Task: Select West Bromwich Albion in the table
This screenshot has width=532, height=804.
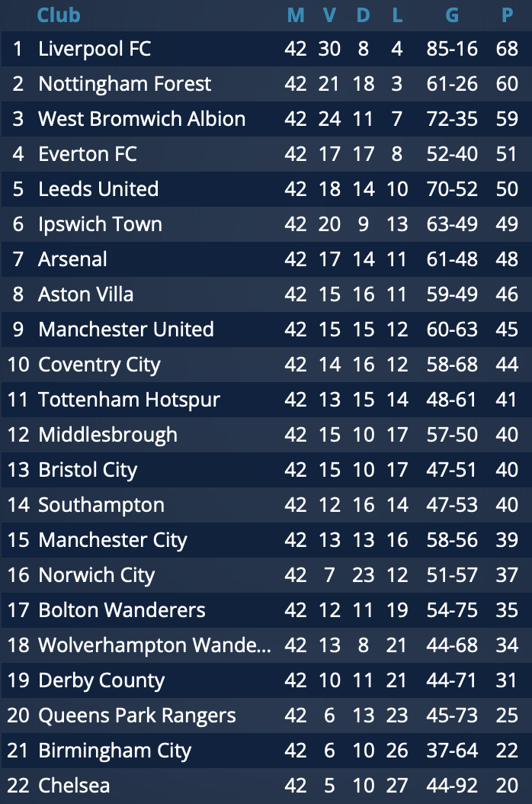Action: 142,119
